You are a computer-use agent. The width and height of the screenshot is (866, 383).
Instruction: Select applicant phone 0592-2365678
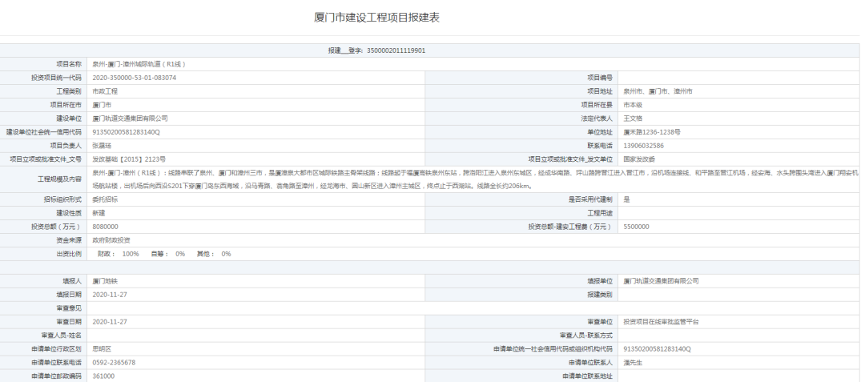(x=114, y=363)
